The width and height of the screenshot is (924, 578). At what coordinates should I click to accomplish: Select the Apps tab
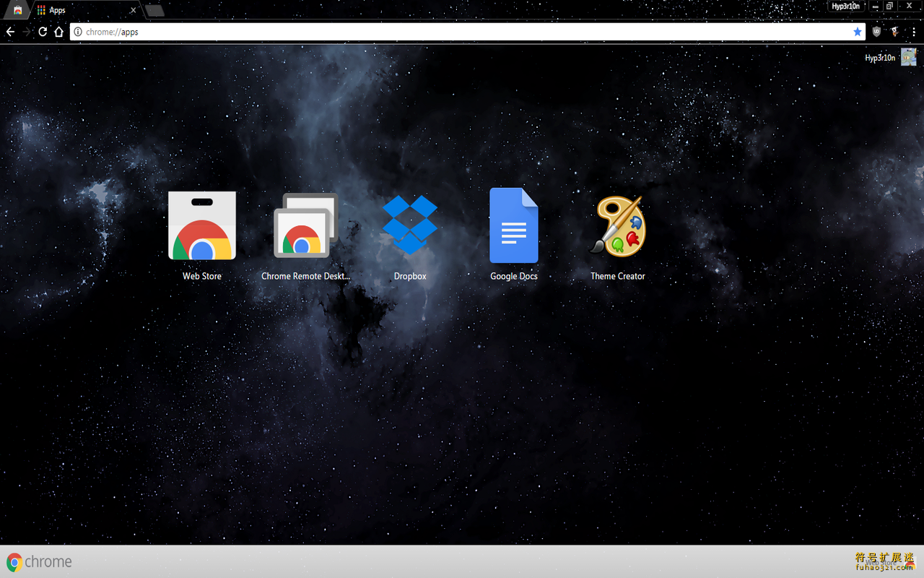point(83,10)
